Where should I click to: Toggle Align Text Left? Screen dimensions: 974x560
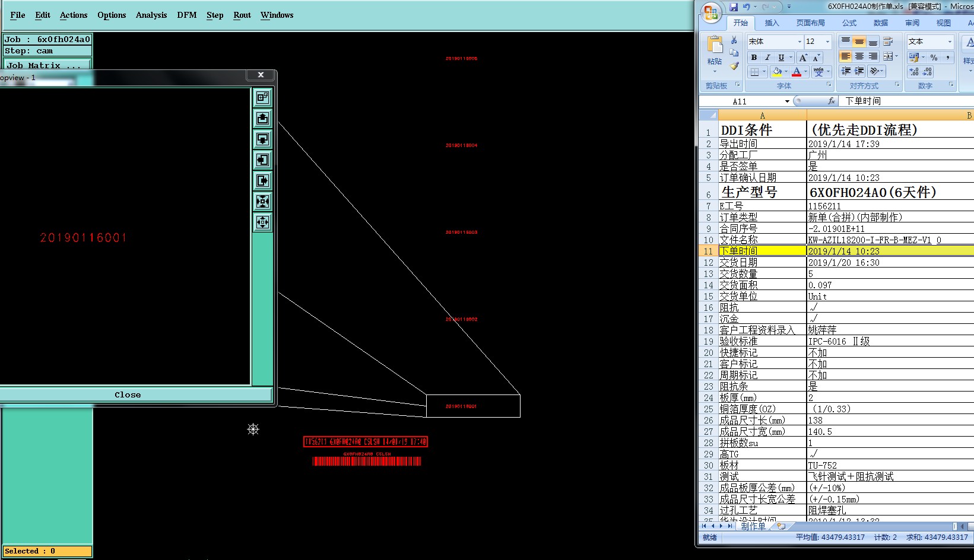tap(846, 56)
